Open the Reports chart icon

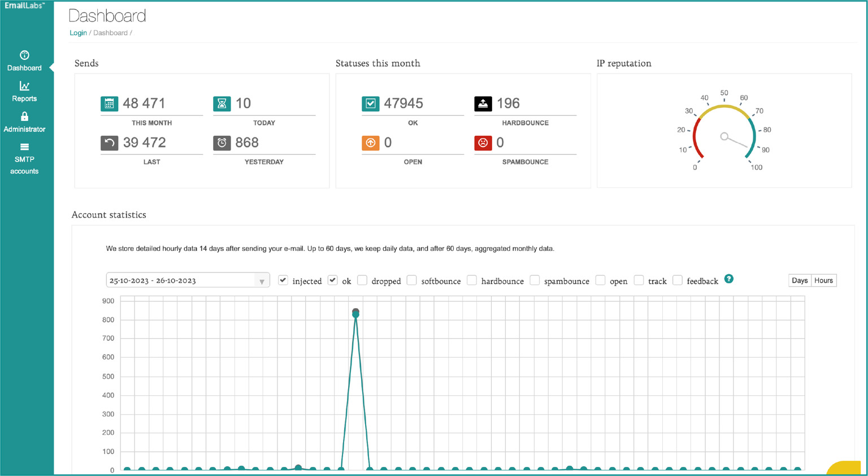coord(24,86)
